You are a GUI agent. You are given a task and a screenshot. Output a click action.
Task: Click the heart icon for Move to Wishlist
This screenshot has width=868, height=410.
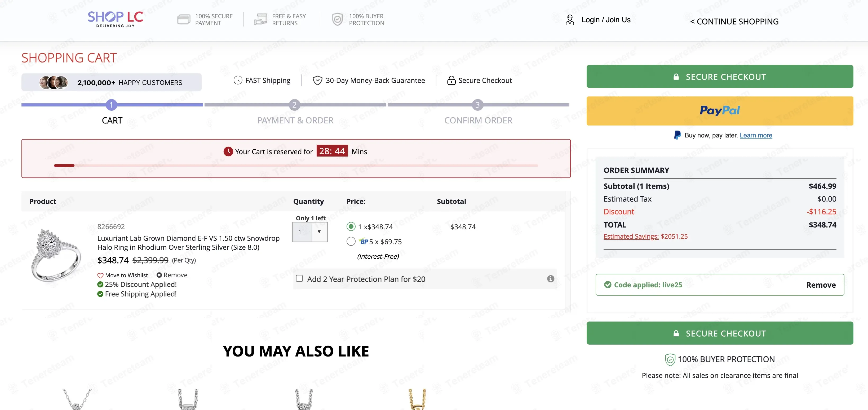point(100,275)
